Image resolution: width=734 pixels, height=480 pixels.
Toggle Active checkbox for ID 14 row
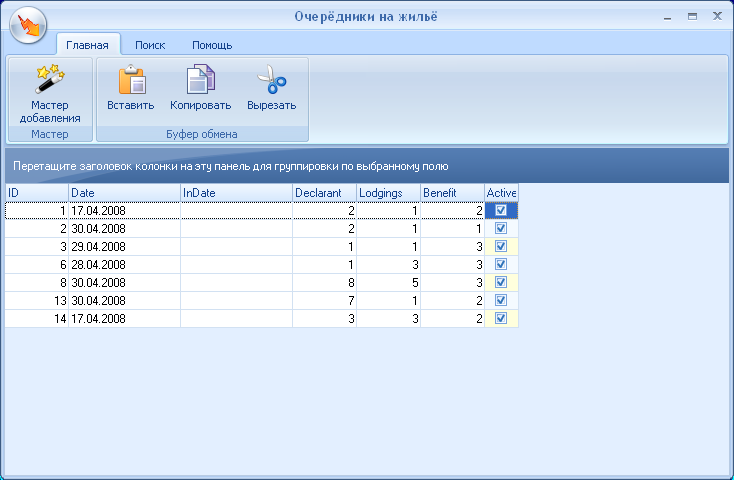coord(501,318)
